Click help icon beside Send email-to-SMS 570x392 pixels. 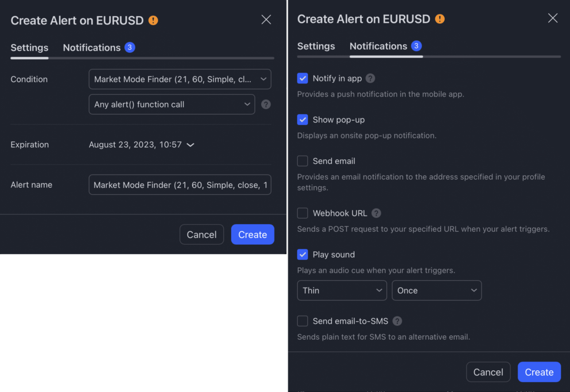pyautogui.click(x=397, y=321)
